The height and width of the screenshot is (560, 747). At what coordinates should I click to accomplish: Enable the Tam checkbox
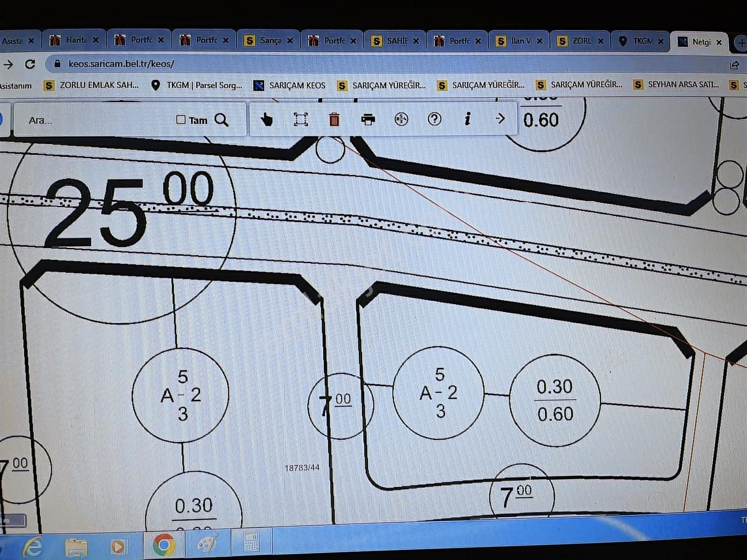tap(181, 119)
